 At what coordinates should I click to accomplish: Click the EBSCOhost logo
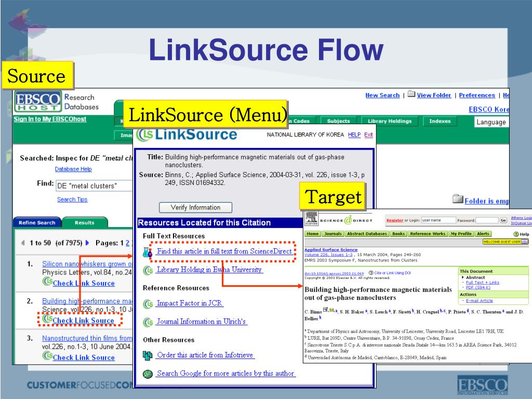click(38, 101)
